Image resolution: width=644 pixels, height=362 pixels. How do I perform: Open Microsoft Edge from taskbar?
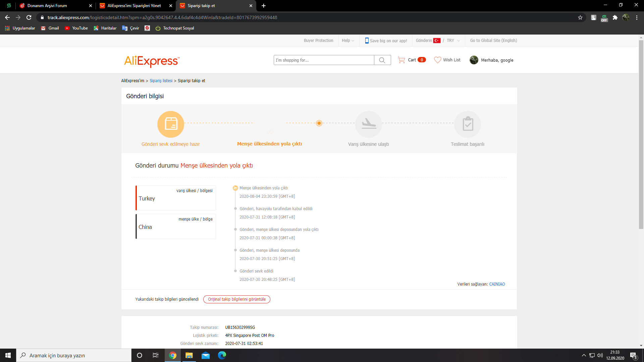point(222,355)
